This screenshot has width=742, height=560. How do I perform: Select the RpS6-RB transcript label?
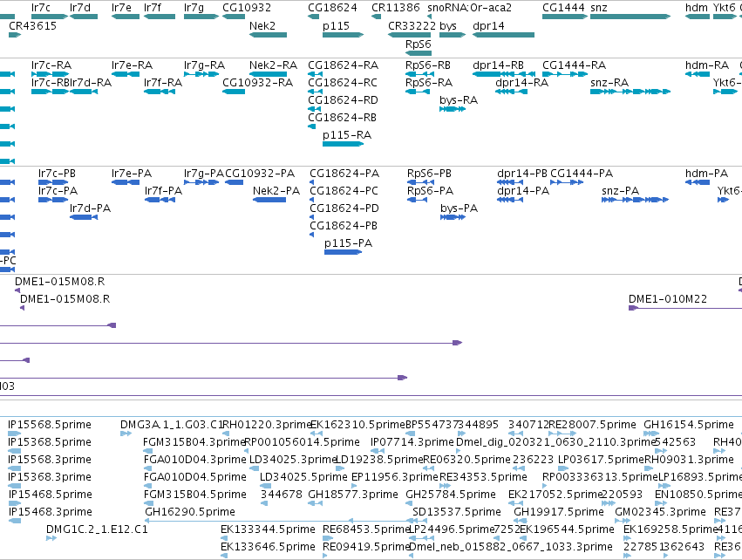pos(428,65)
